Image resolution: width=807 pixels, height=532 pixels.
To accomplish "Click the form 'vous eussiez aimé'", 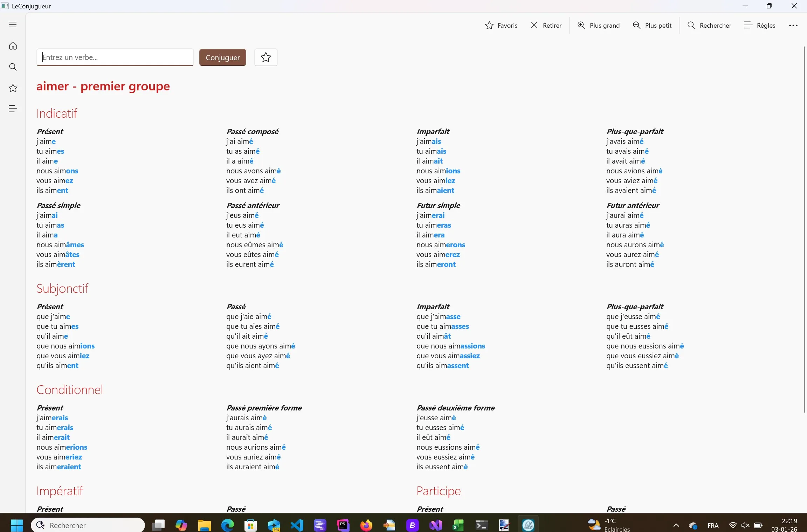I will pyautogui.click(x=446, y=457).
